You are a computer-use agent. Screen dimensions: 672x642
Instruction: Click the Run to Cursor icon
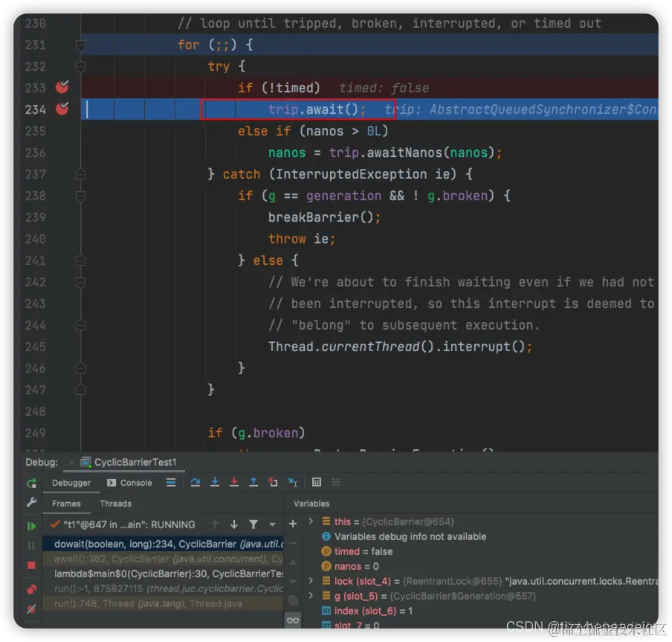pos(292,483)
